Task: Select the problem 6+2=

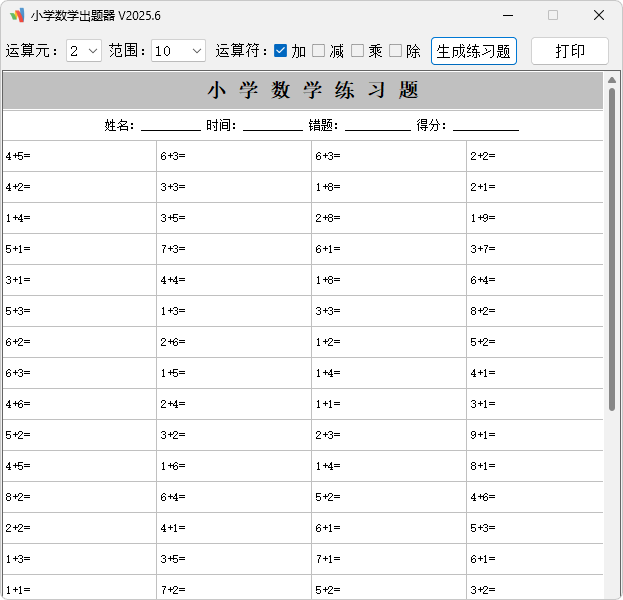Action: 18,342
